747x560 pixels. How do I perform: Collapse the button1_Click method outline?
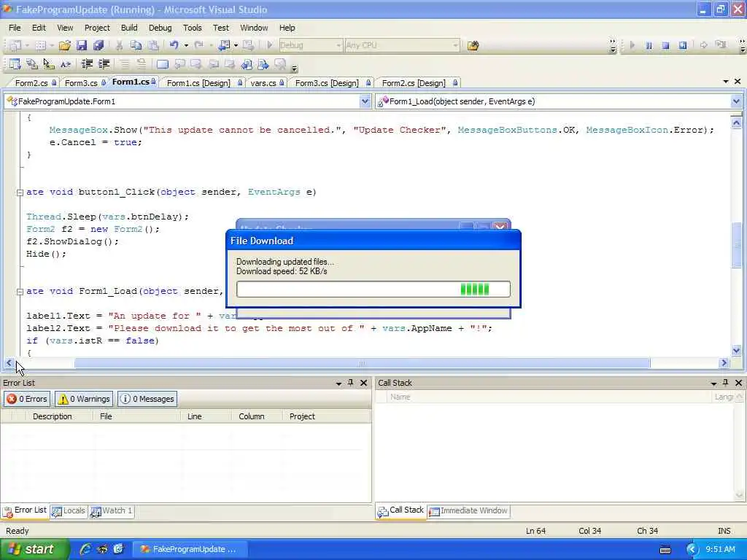point(20,192)
